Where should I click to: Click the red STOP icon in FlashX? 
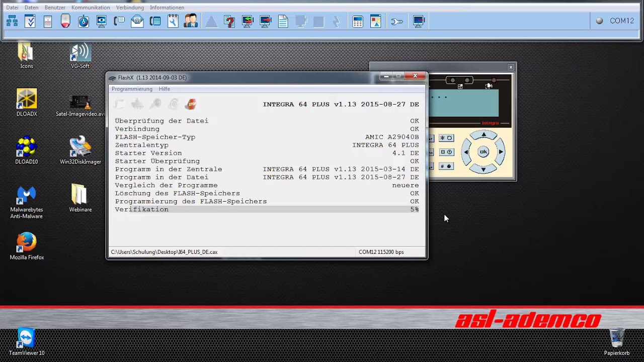click(x=191, y=104)
